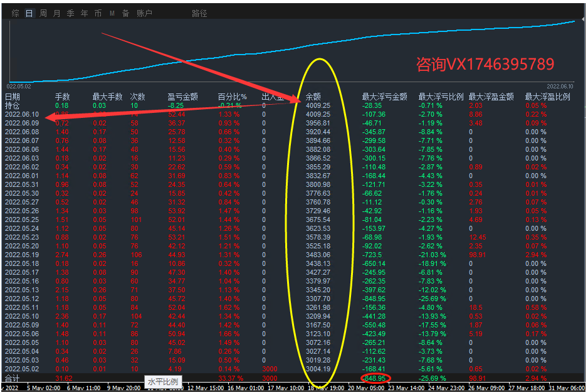Select the 2022.05.12 date row
Image resolution: width=588 pixels, height=392 pixels.
(x=22, y=299)
